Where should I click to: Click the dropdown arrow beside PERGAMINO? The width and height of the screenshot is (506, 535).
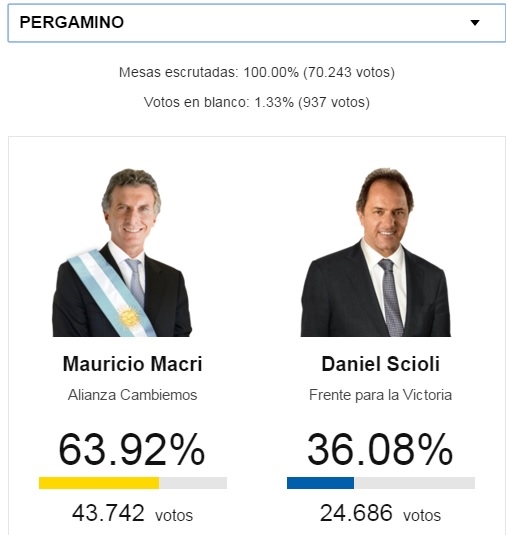pos(475,23)
